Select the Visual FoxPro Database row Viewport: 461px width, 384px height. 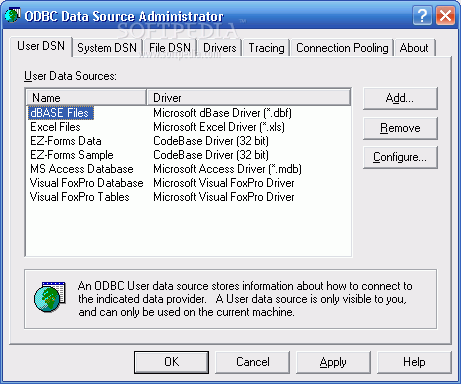coord(87,183)
